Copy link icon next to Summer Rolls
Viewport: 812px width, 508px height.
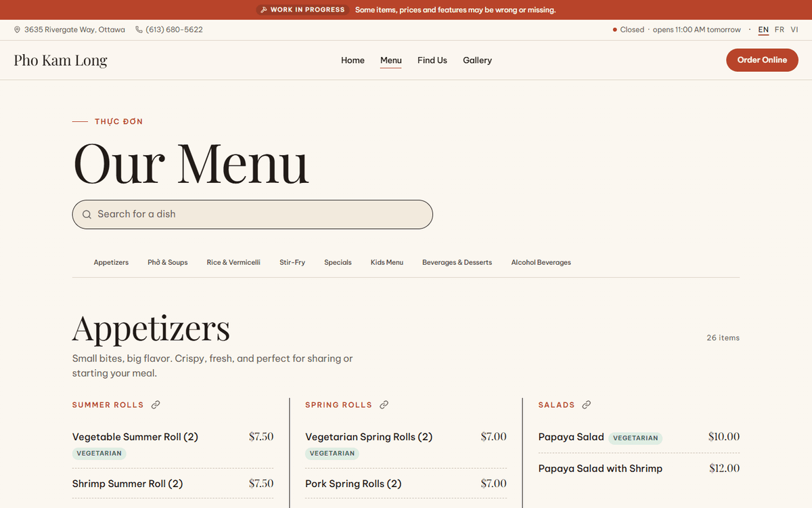pos(156,405)
